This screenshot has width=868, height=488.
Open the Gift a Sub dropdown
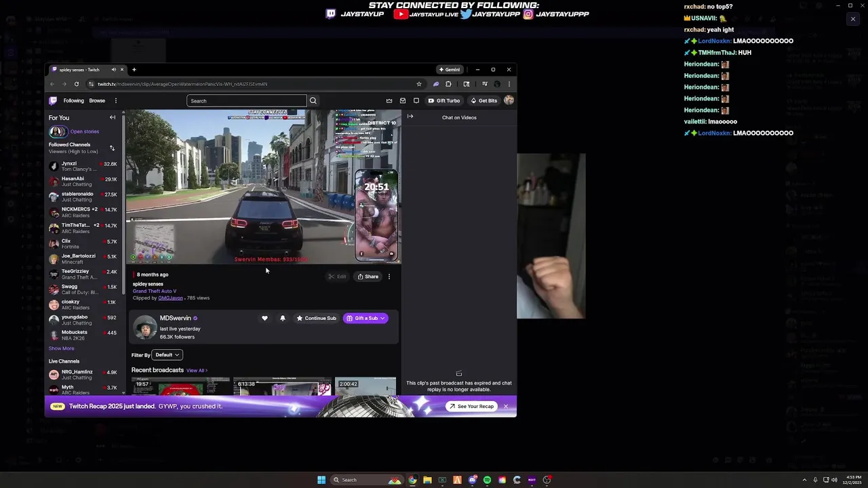pyautogui.click(x=366, y=318)
